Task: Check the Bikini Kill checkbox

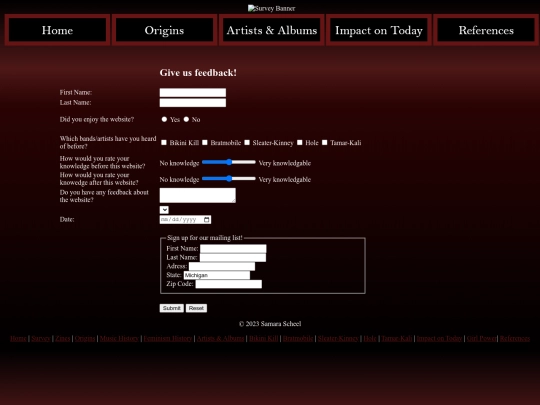Action: pyautogui.click(x=164, y=143)
